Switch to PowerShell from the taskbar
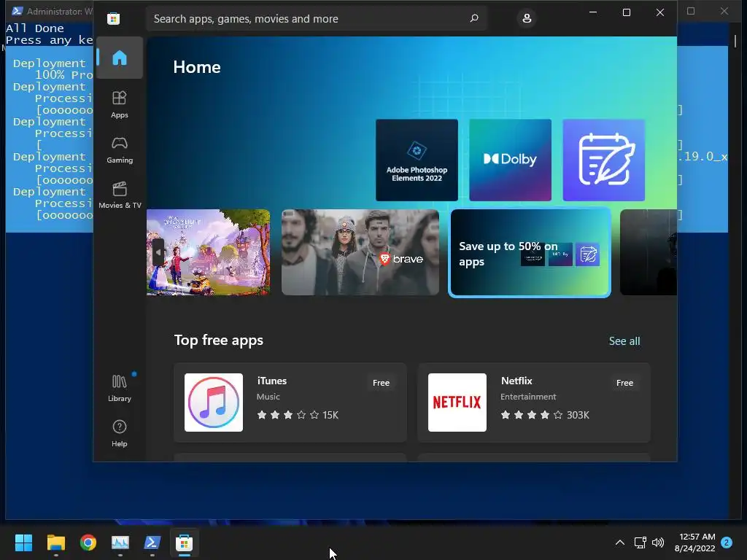This screenshot has width=747, height=560. [152, 542]
